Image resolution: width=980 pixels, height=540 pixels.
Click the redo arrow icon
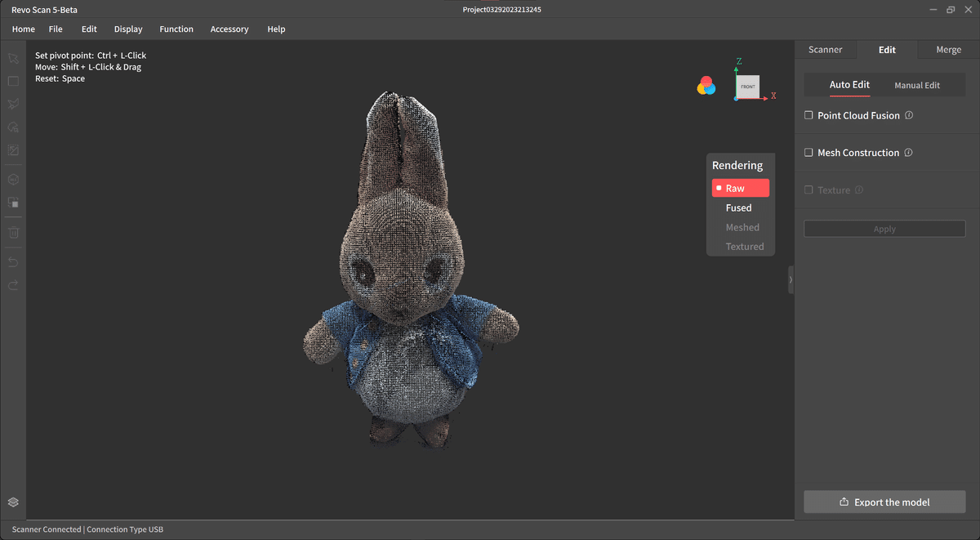pyautogui.click(x=13, y=285)
